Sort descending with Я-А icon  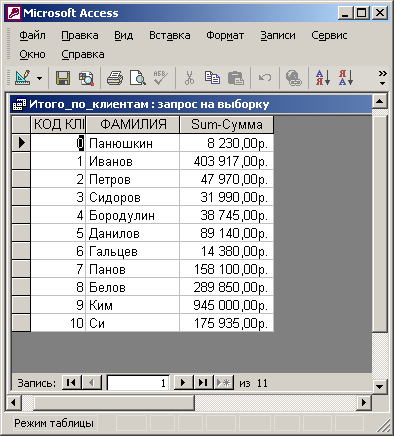click(346, 78)
